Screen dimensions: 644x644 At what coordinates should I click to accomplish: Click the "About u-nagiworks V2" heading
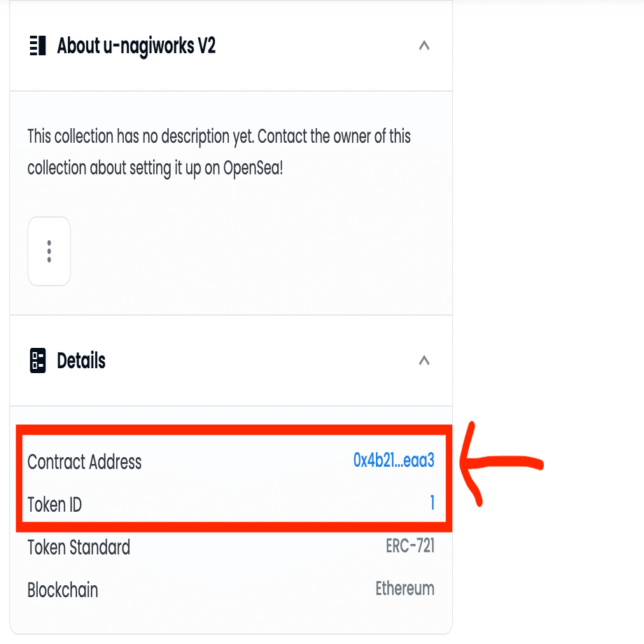click(136, 46)
